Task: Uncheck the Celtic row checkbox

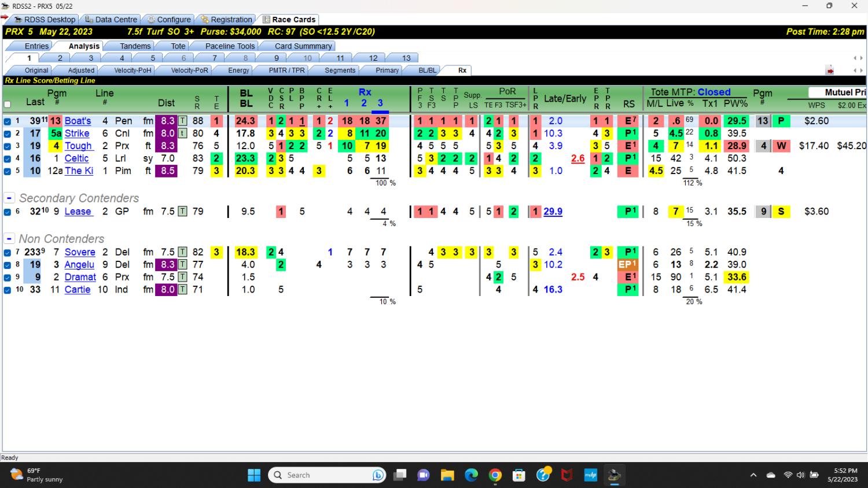Action: [x=8, y=158]
